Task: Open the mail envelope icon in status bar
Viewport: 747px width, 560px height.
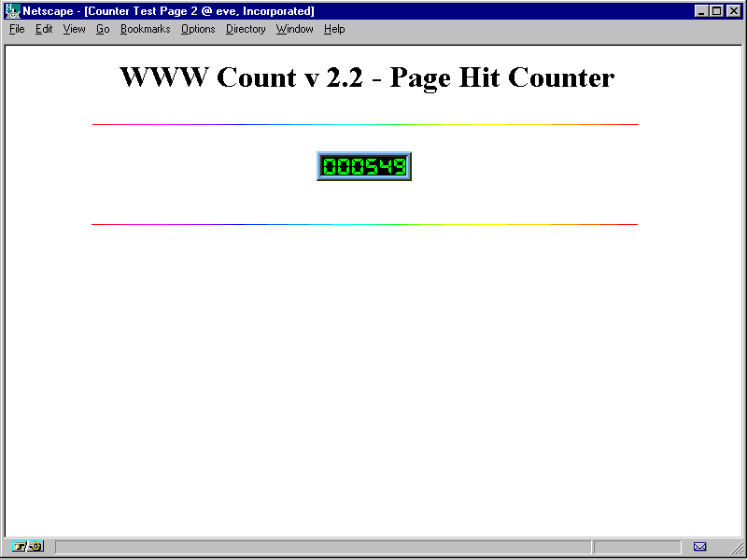Action: [699, 546]
